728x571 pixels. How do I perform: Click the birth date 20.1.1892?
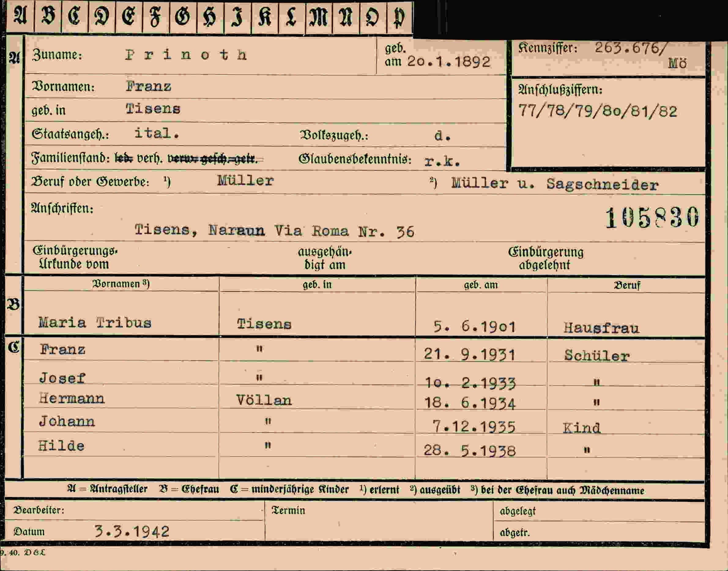[x=449, y=62]
